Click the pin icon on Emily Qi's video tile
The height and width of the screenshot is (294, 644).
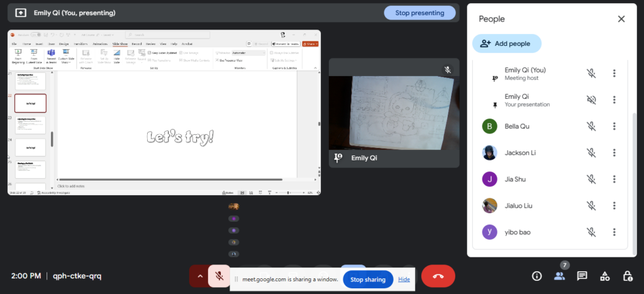(x=338, y=158)
